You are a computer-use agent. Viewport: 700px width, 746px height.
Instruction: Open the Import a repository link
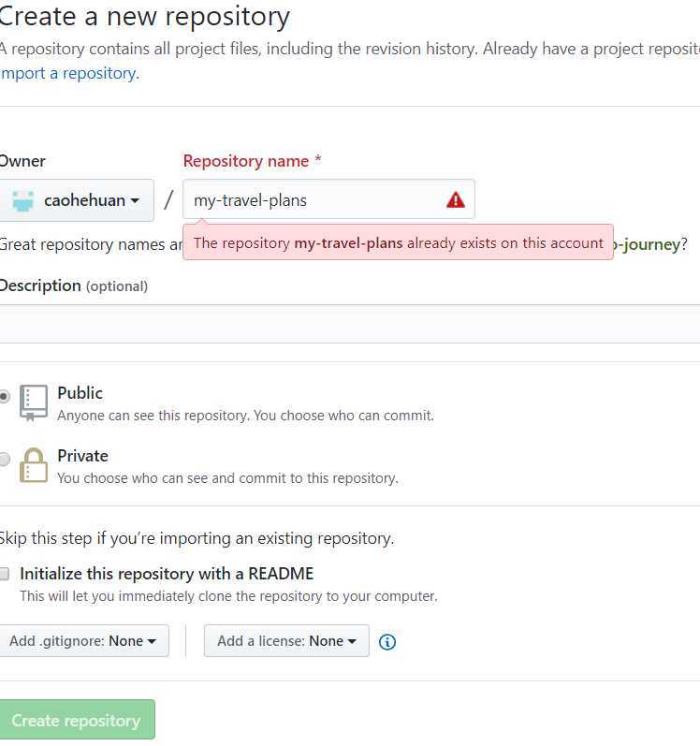[x=69, y=73]
